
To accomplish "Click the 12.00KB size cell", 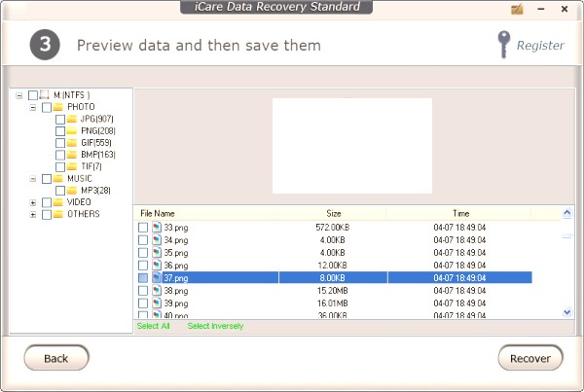I will coord(333,266).
